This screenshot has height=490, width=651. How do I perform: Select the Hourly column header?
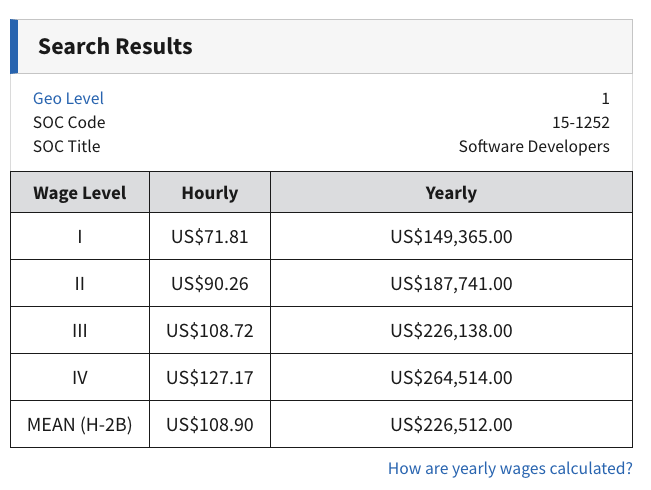210,193
